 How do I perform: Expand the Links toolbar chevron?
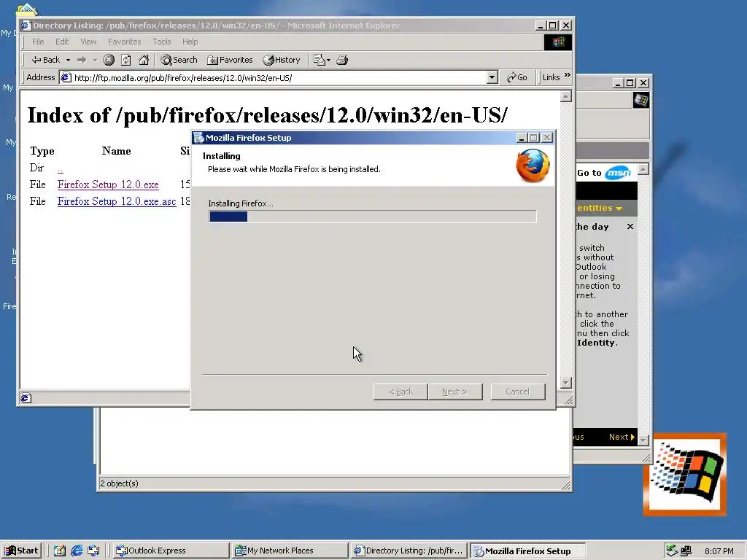point(567,75)
